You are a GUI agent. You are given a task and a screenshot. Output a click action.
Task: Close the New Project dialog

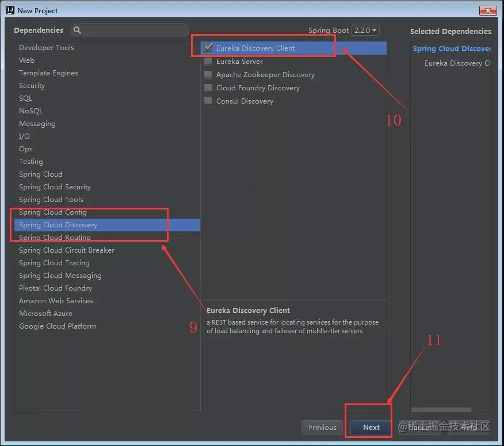(x=488, y=10)
